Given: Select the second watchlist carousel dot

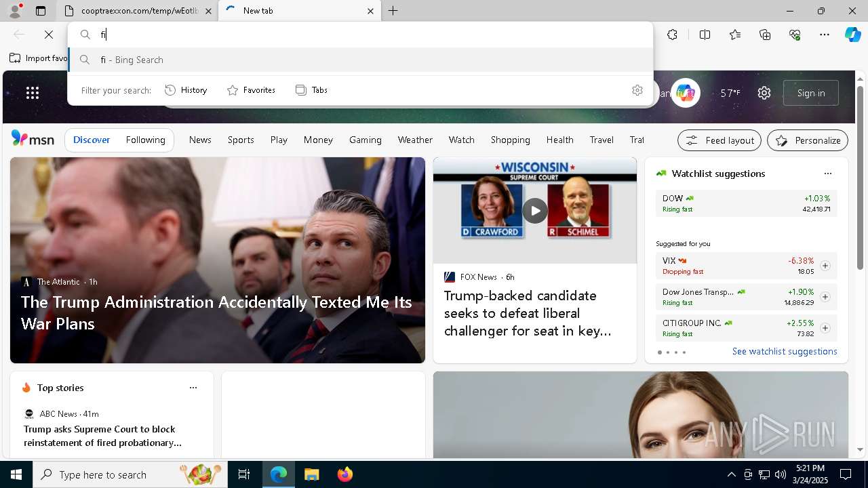Looking at the screenshot, I should pos(668,352).
